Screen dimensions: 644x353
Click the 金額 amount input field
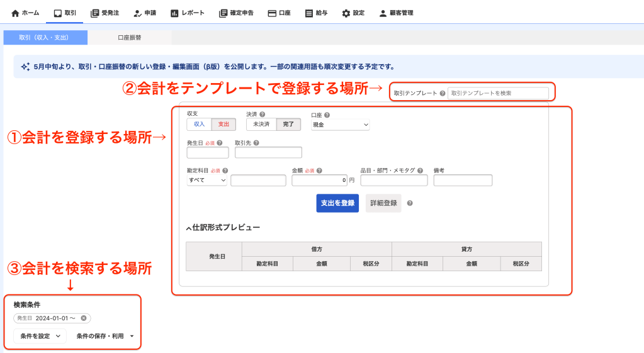pyautogui.click(x=320, y=180)
